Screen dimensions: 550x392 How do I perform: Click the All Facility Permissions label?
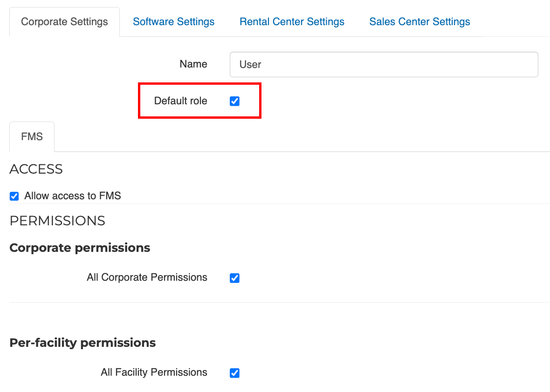(x=154, y=372)
